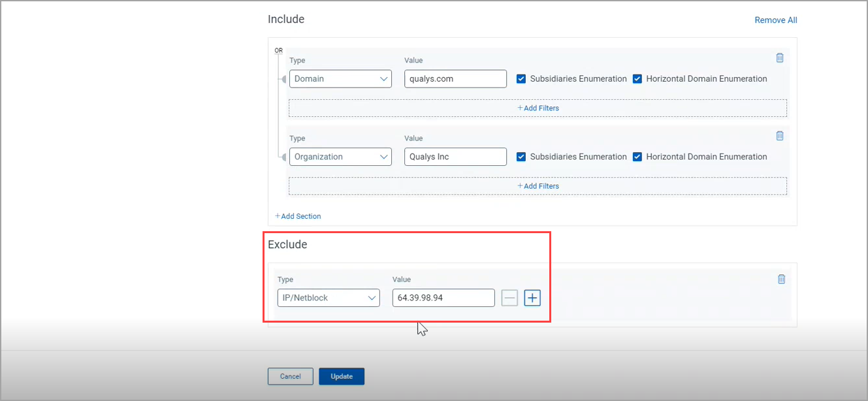The image size is (868, 401).
Task: Add filters under the Organization row
Action: pos(538,186)
